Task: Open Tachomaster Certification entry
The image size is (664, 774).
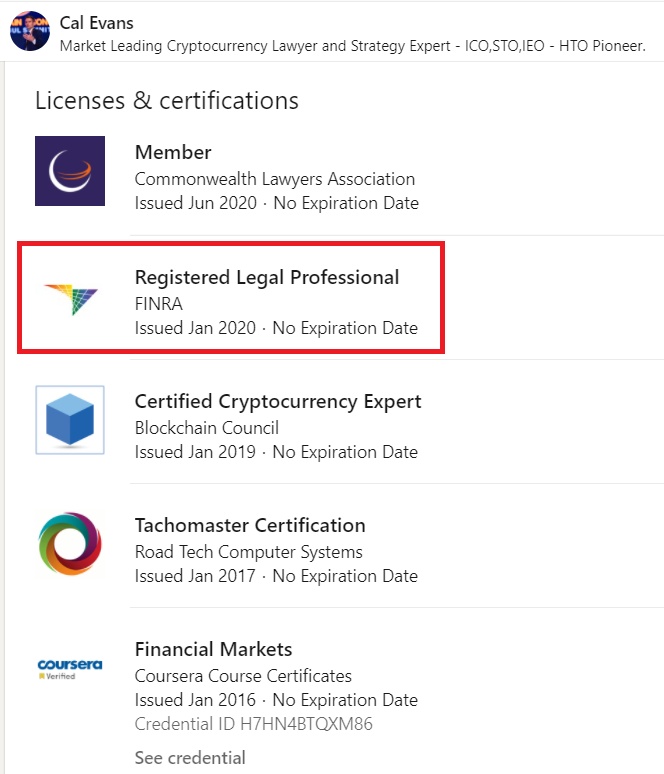Action: [250, 525]
